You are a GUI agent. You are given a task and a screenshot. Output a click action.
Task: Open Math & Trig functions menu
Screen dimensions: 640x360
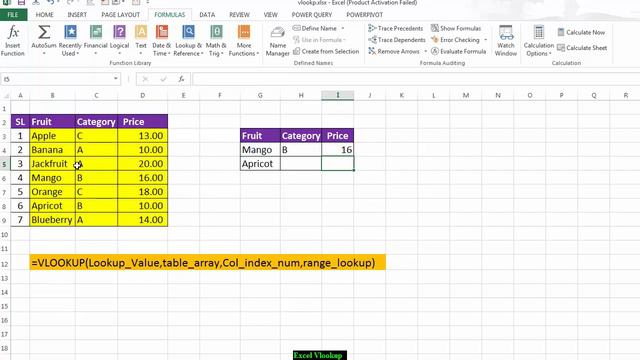coord(216,40)
